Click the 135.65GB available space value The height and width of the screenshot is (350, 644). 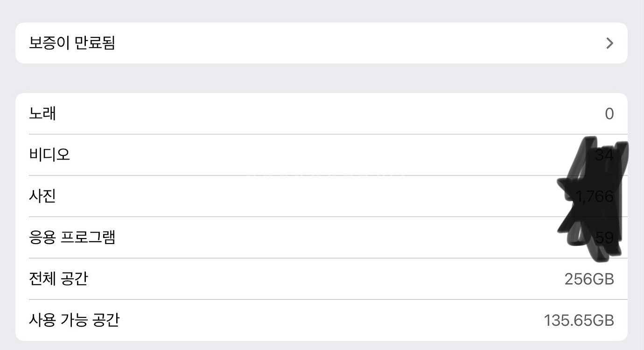[579, 321]
